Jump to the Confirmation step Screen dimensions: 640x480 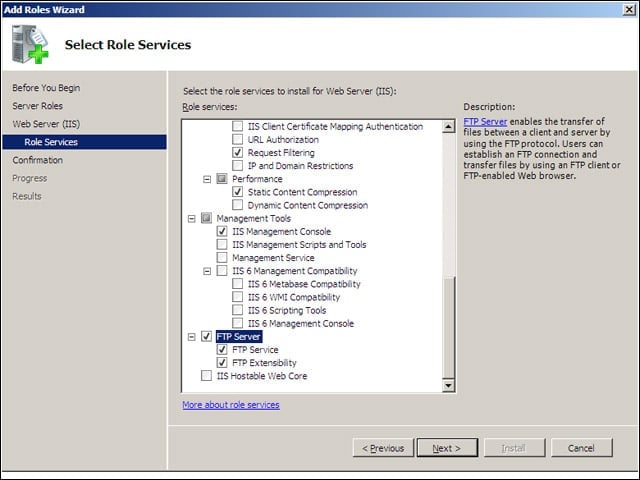tap(38, 160)
